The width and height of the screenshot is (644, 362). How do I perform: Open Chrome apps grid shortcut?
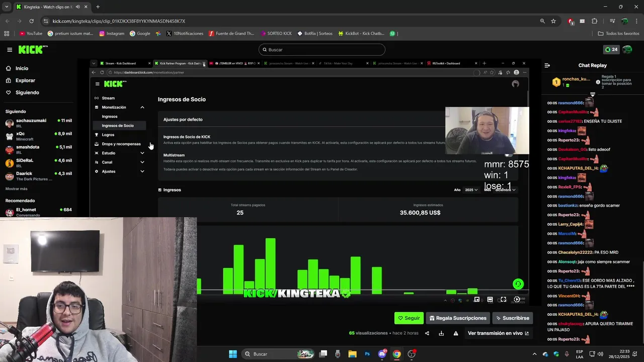pos(7,34)
